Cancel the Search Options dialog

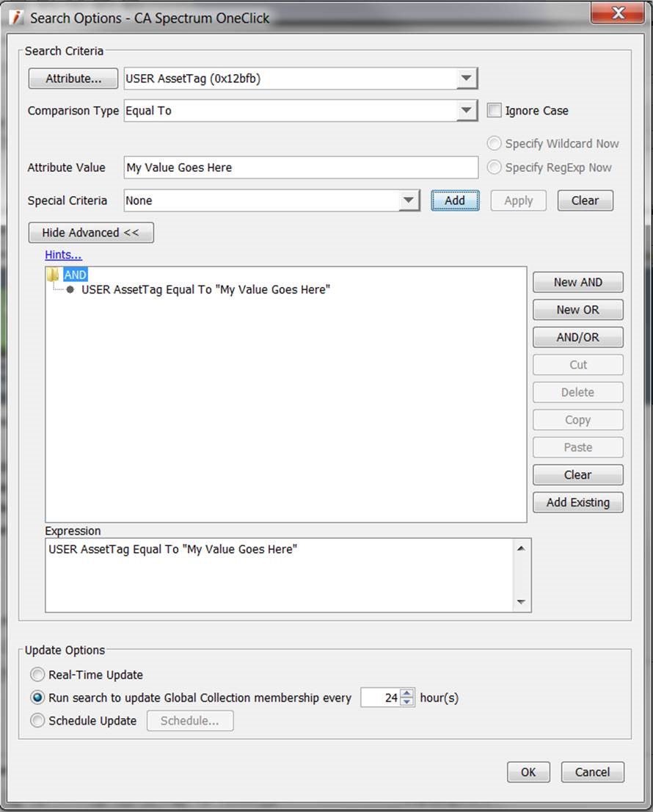[x=592, y=772]
